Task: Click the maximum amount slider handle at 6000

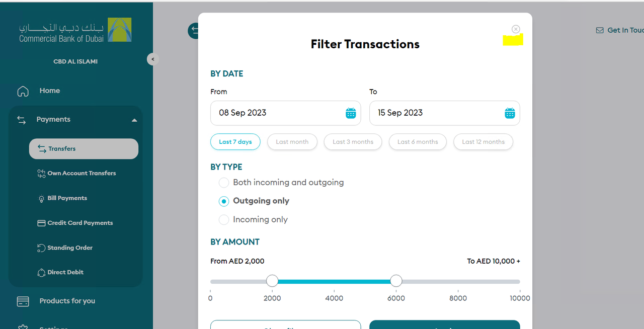Action: tap(396, 281)
